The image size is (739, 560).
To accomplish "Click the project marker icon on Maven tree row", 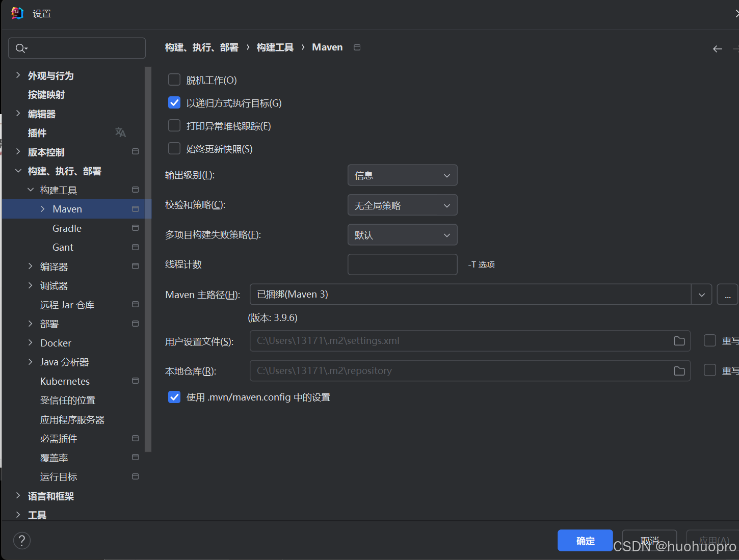I will point(135,209).
